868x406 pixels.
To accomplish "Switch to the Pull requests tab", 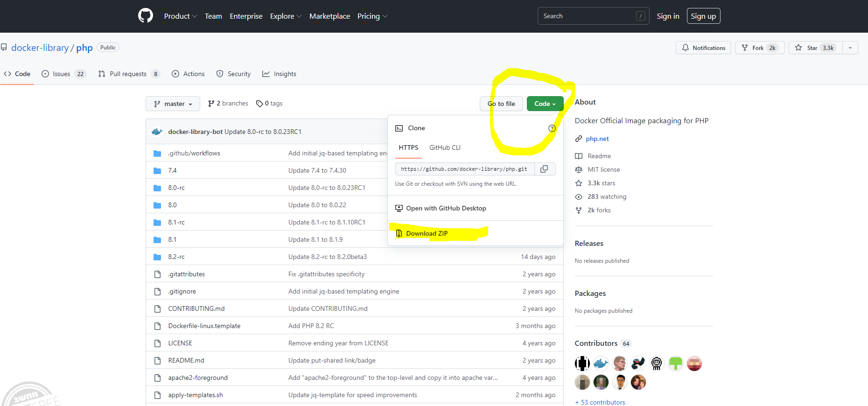I will pyautogui.click(x=129, y=74).
